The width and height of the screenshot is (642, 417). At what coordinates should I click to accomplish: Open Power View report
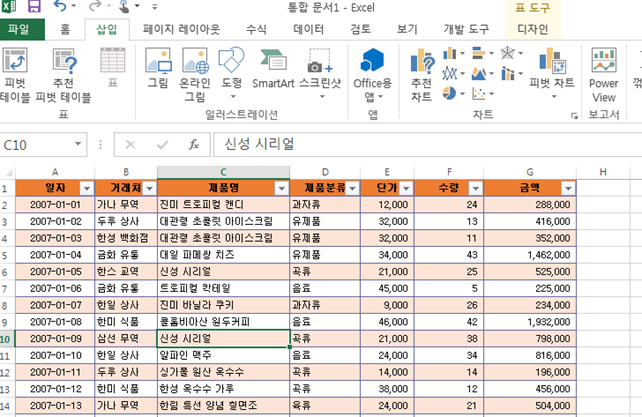[604, 75]
